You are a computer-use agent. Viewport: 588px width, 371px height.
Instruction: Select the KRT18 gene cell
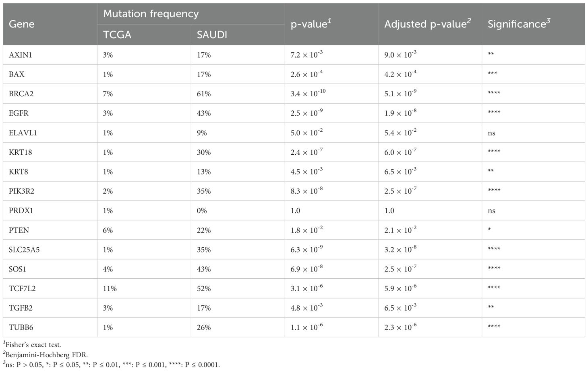[21, 152]
